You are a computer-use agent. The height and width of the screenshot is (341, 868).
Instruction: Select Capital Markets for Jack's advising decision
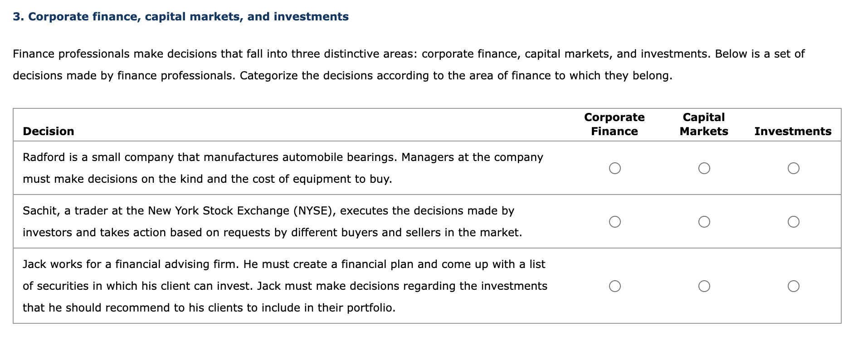click(x=704, y=286)
